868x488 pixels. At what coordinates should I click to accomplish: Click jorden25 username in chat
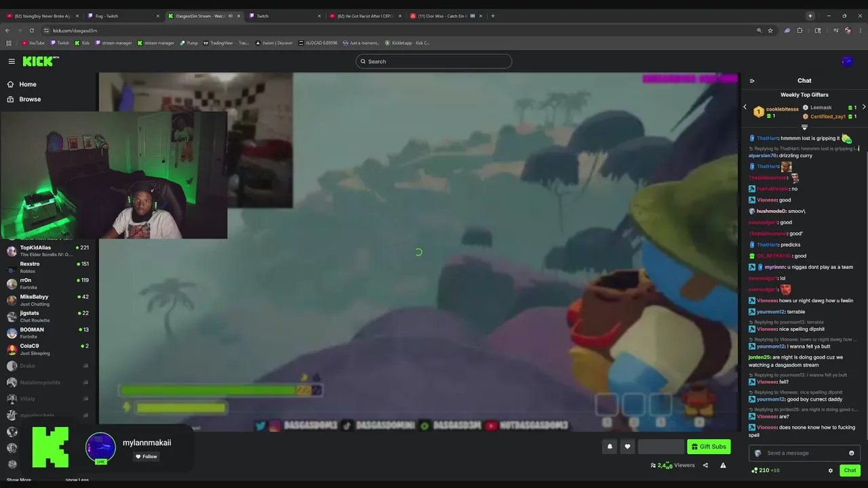(759, 357)
